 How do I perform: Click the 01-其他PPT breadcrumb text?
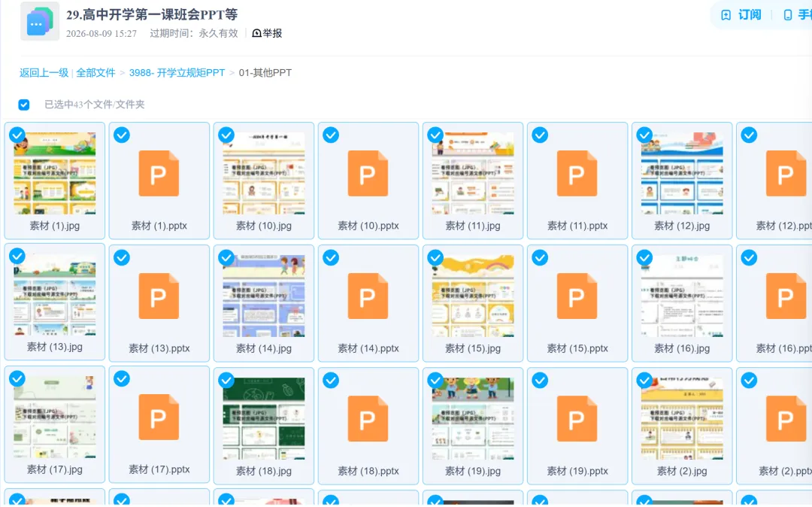265,72
